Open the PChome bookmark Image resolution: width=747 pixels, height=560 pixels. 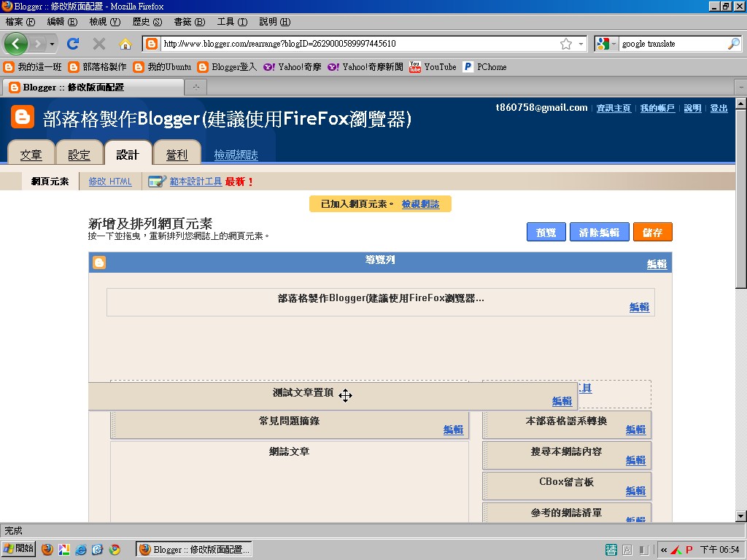tap(485, 67)
